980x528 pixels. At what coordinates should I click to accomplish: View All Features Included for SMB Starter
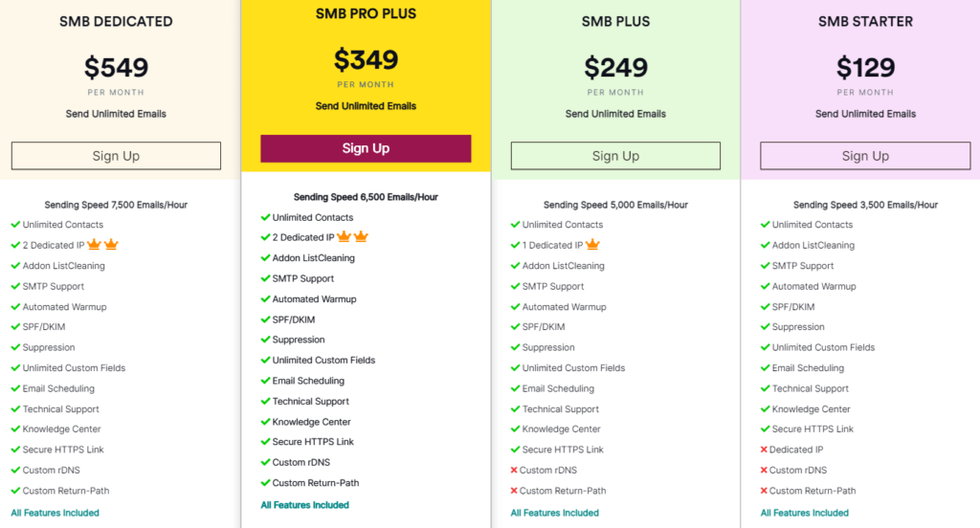805,513
